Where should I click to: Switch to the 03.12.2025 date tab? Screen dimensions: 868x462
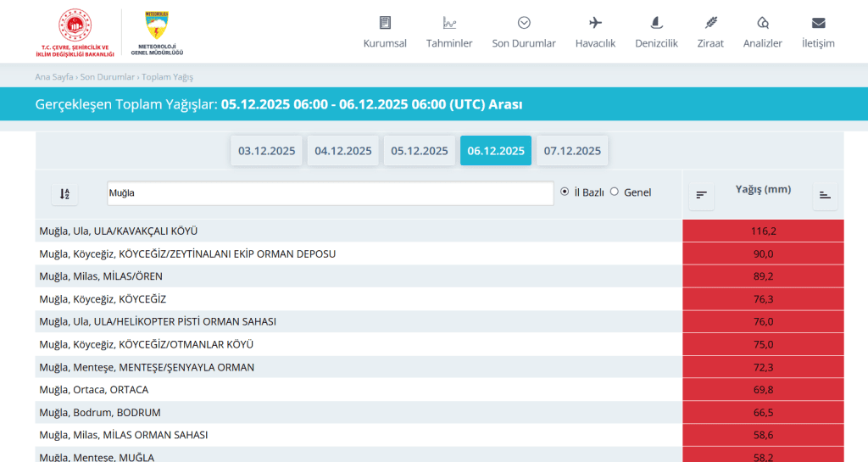pyautogui.click(x=266, y=151)
